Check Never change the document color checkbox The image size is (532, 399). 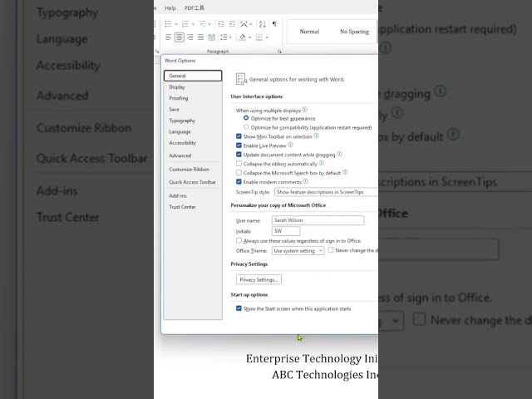pyautogui.click(x=331, y=250)
